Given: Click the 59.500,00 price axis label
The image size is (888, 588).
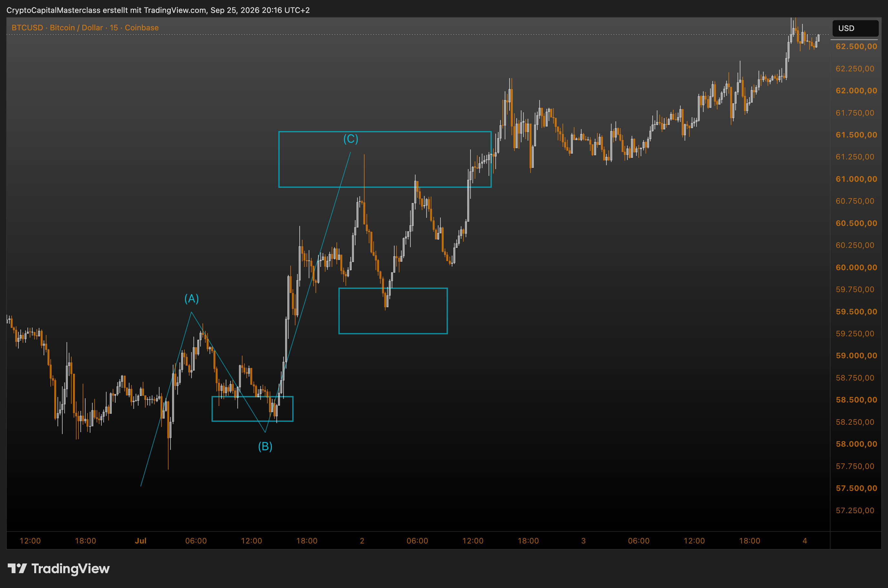Looking at the screenshot, I should click(856, 312).
